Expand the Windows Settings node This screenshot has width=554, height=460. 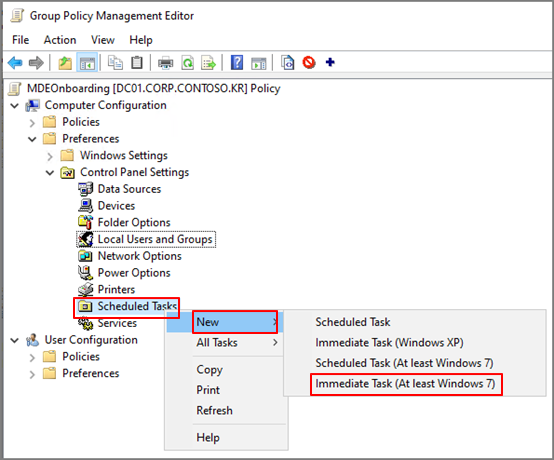click(x=50, y=156)
